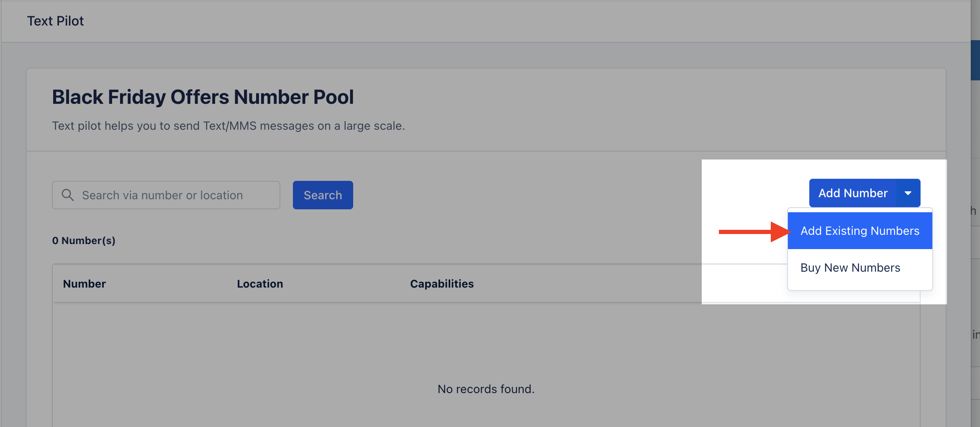Click the Location column header
Screen dimensions: 980x427
pyautogui.click(x=260, y=284)
